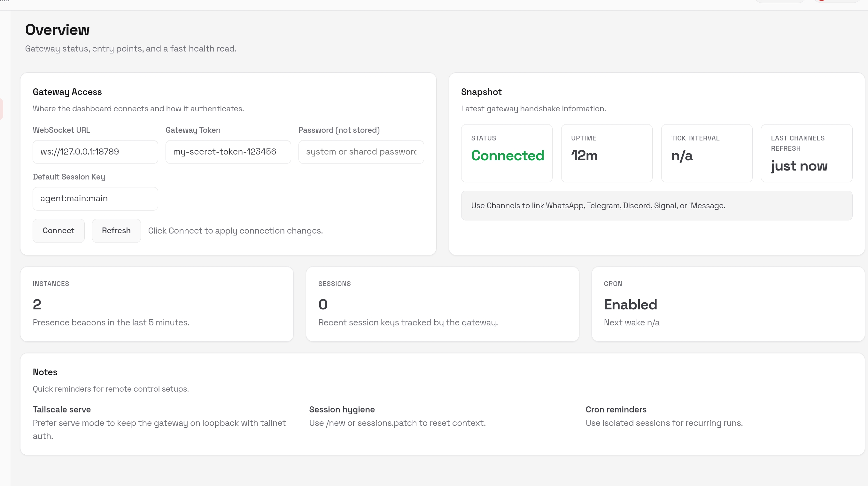The height and width of the screenshot is (486, 868).
Task: Click the Overview page title
Action: click(57, 30)
